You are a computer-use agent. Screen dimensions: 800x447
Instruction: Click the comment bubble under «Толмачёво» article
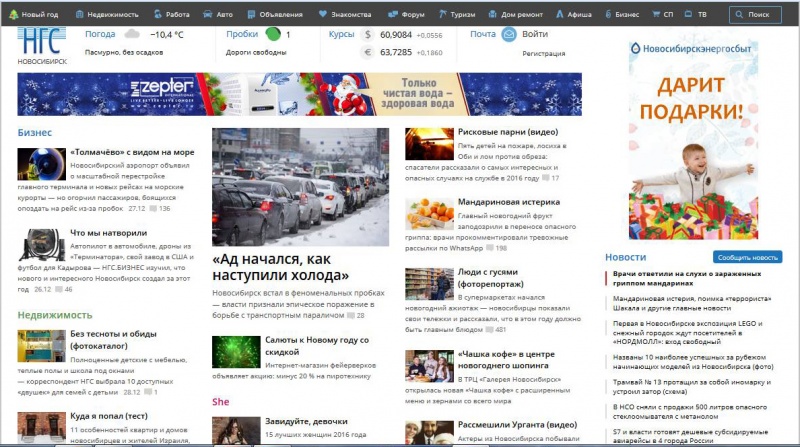(x=153, y=209)
